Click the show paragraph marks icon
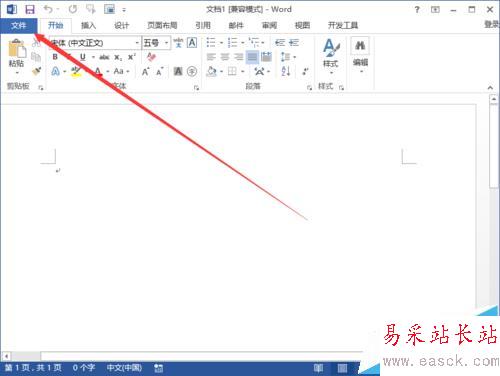 pos(305,71)
